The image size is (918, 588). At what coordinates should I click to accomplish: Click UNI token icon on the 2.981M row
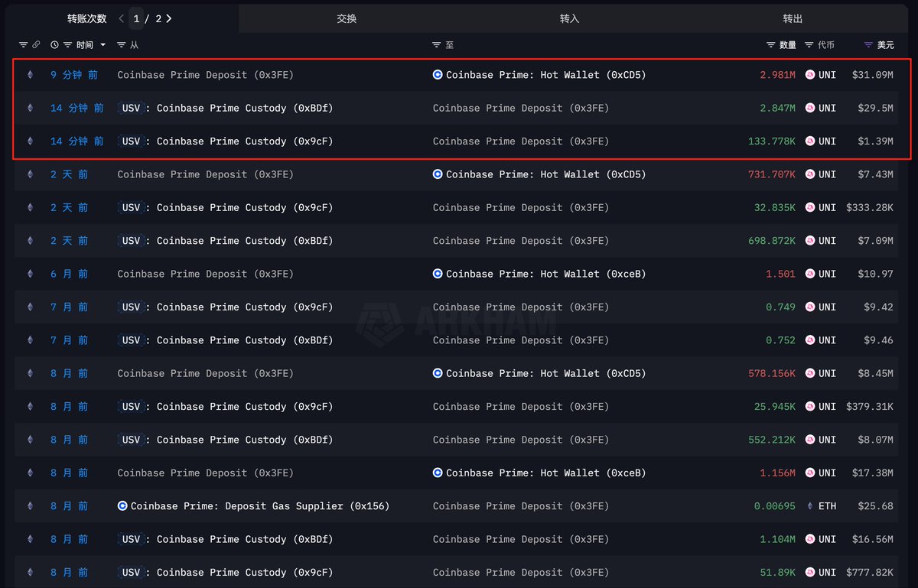(x=810, y=75)
